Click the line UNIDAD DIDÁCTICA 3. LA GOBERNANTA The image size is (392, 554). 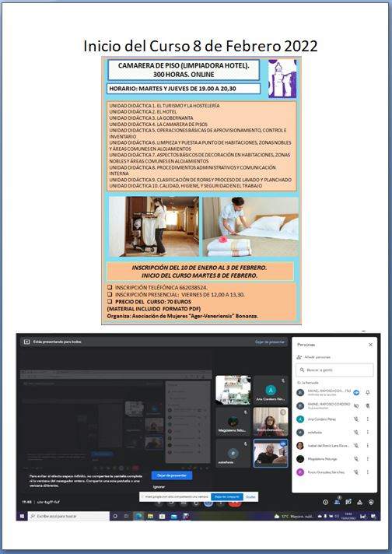point(151,118)
